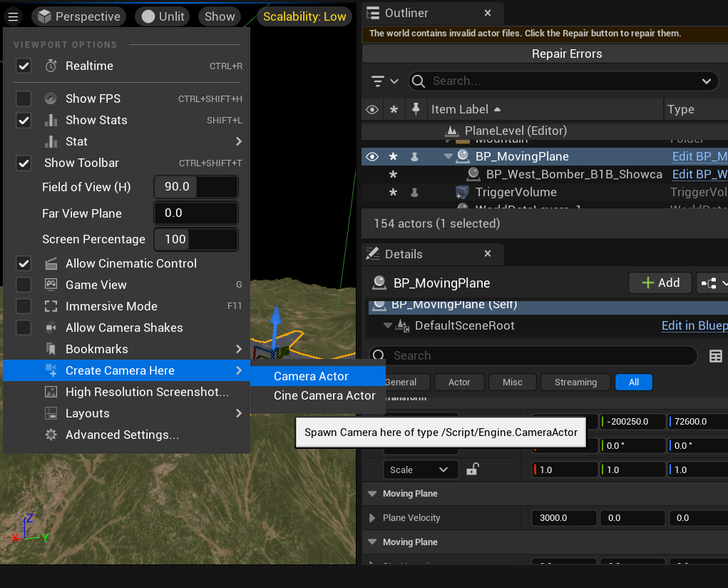Click the Scalability: Low warning button
The image size is (728, 588).
[x=304, y=16]
